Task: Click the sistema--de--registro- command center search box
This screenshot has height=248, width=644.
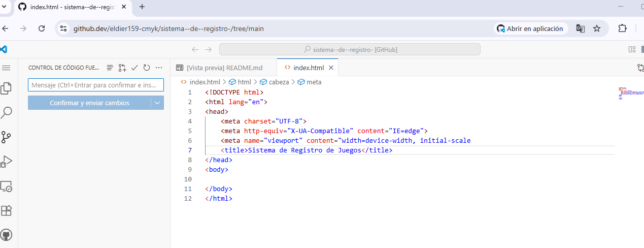Action: (350, 49)
